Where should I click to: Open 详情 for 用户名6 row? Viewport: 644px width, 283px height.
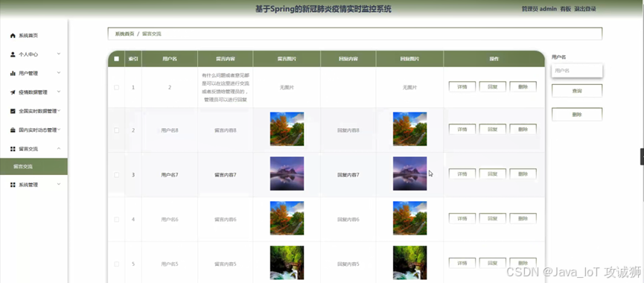tap(462, 218)
